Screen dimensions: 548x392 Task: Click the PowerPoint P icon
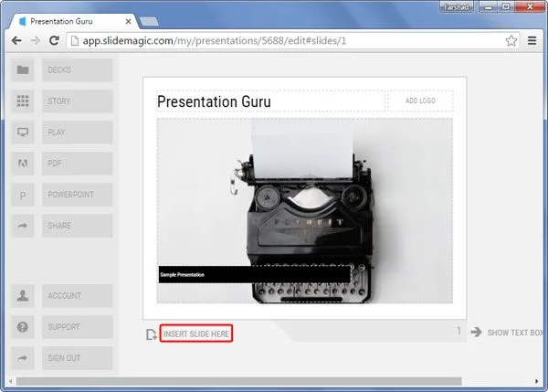coord(23,195)
